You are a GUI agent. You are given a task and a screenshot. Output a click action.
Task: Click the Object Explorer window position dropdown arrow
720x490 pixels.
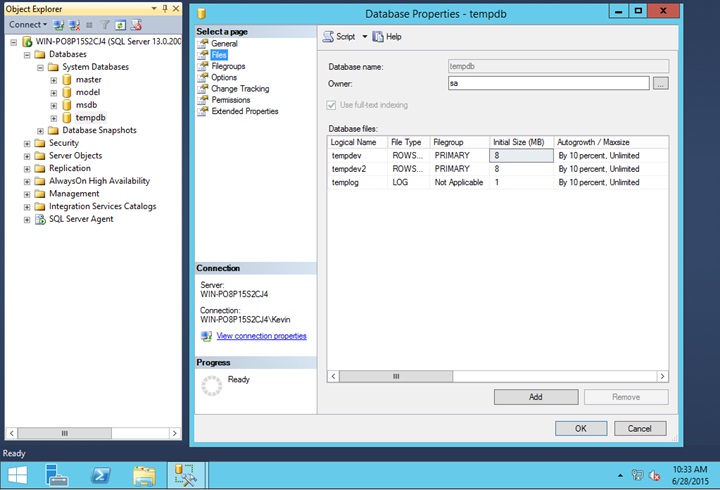click(x=154, y=8)
